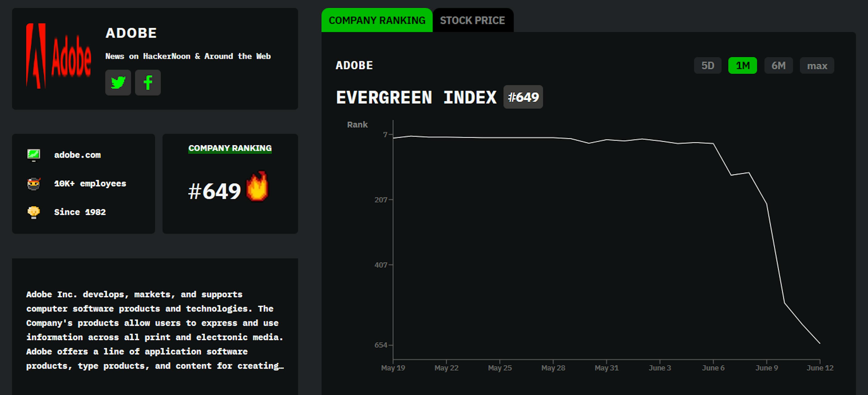Click the lightbulb icon beside Since 1982

[x=34, y=212]
